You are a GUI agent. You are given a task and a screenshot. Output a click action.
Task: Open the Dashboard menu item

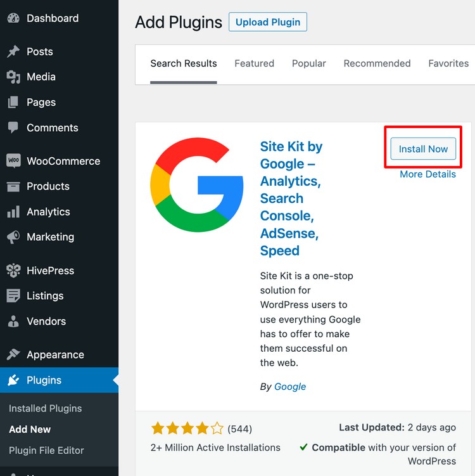tap(53, 18)
